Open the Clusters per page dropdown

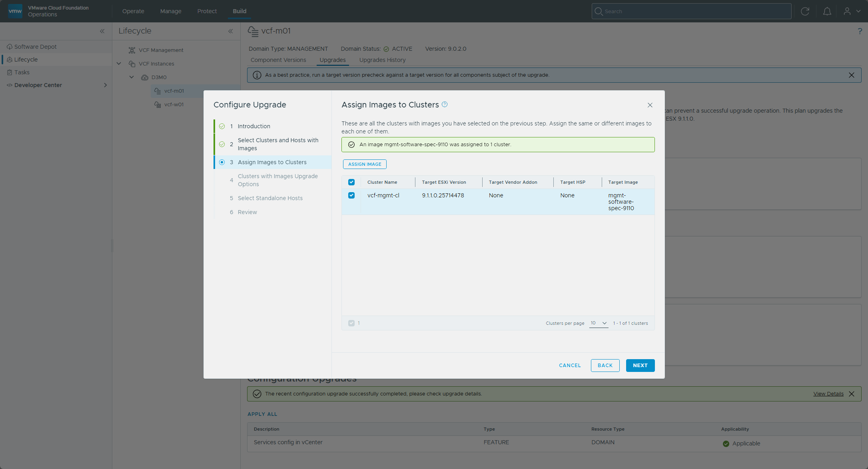click(599, 323)
